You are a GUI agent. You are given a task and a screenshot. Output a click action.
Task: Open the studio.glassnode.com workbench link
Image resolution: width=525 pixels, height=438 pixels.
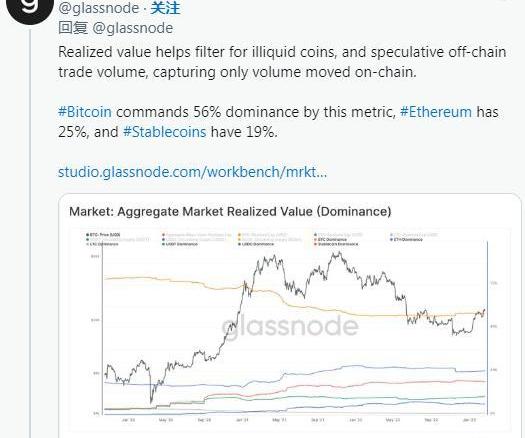click(193, 172)
